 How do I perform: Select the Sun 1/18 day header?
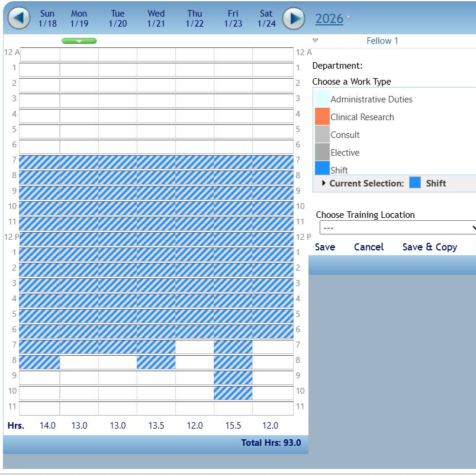point(47,18)
